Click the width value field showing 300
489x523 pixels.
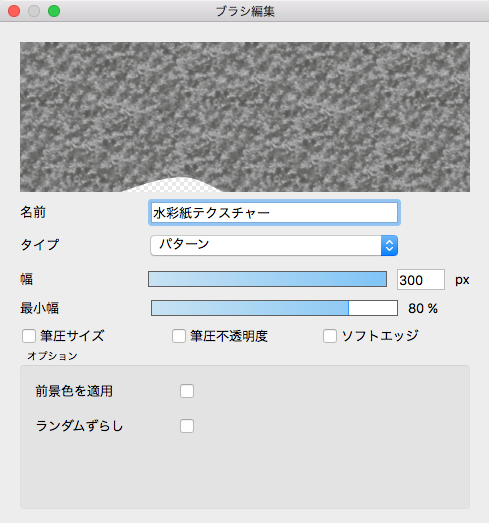[x=421, y=280]
